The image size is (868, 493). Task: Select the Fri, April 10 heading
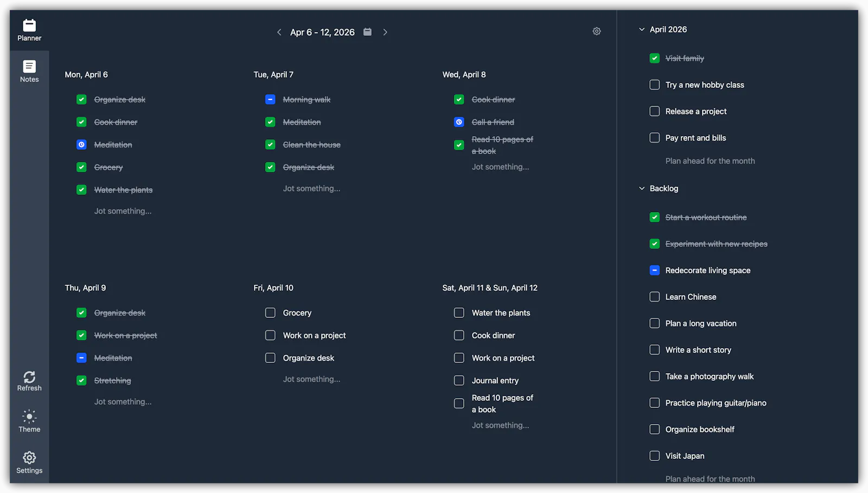point(273,288)
